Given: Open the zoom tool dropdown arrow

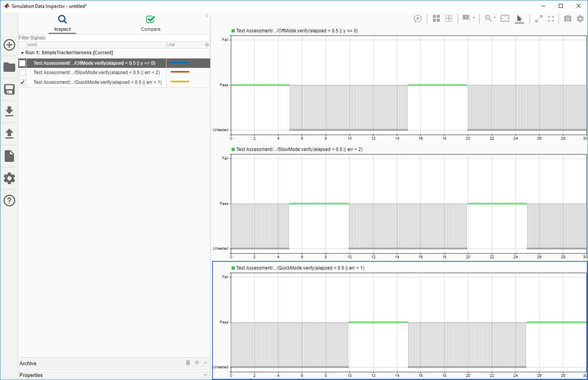Looking at the screenshot, I should point(495,18).
